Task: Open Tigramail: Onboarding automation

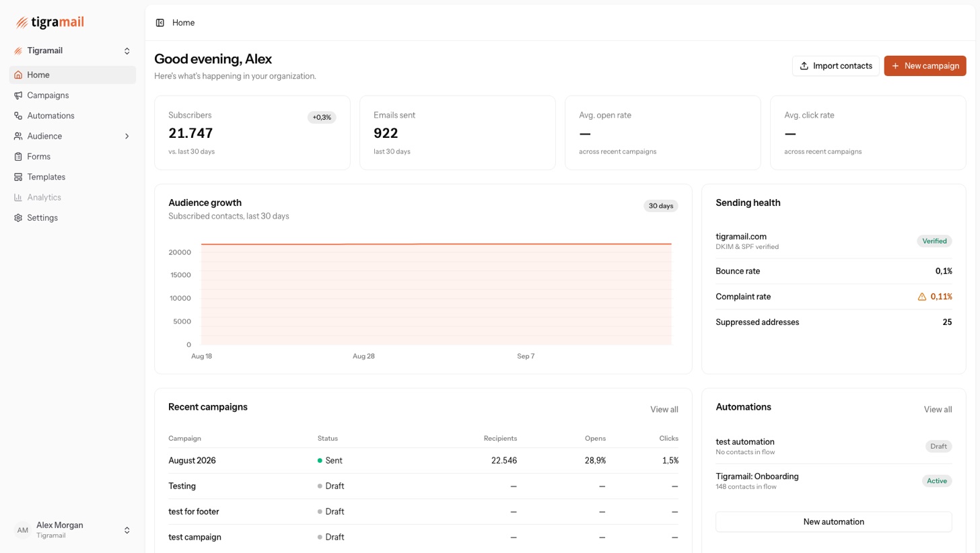Action: 833,481
